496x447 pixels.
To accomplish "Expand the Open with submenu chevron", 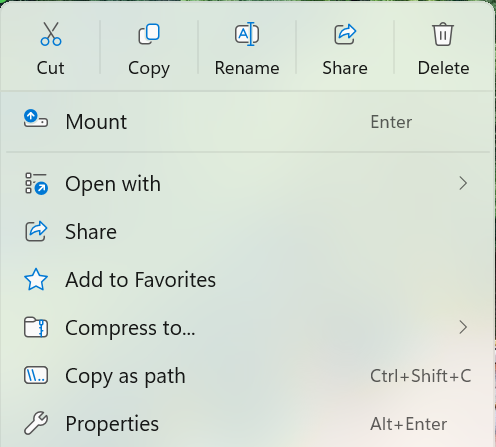I will pyautogui.click(x=463, y=183).
